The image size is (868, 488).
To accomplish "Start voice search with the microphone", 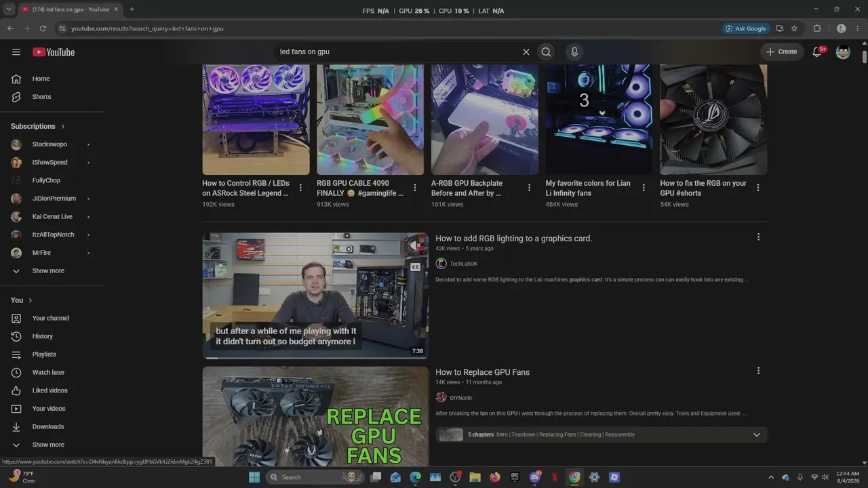I will click(x=574, y=52).
